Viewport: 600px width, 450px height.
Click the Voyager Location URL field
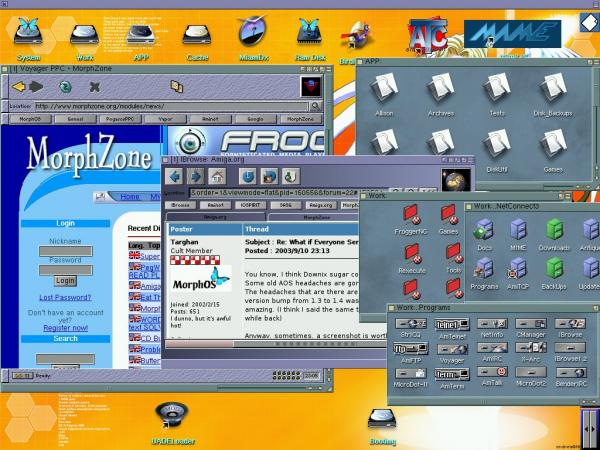[171, 106]
